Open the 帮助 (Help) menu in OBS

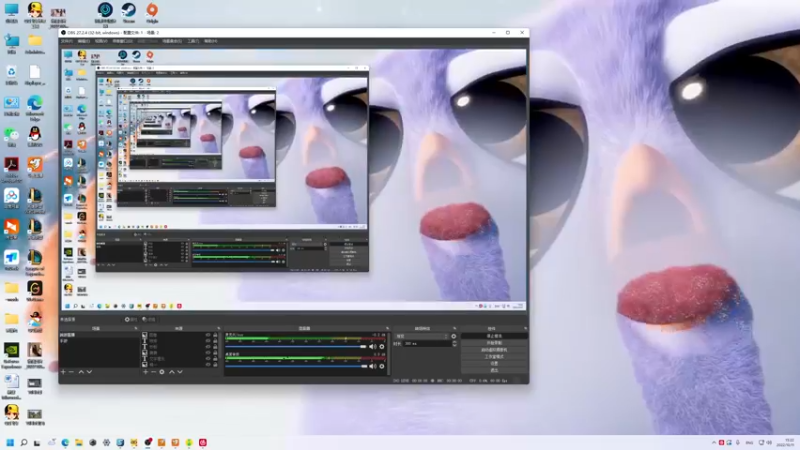[210, 41]
